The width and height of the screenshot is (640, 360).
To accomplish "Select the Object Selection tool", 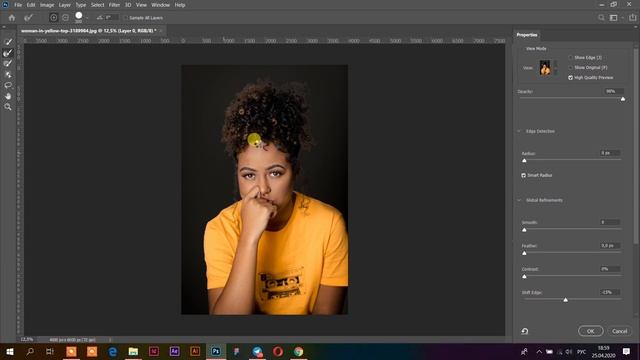I will [x=8, y=74].
